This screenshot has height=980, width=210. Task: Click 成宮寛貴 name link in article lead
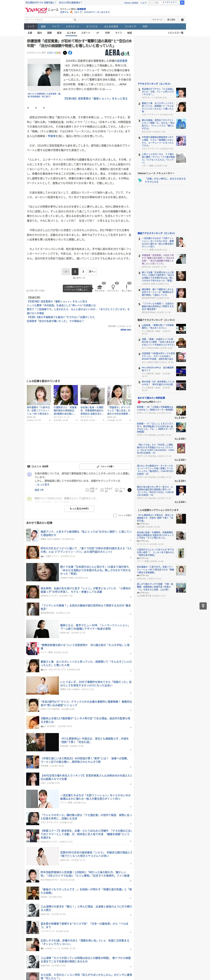coord(122,61)
